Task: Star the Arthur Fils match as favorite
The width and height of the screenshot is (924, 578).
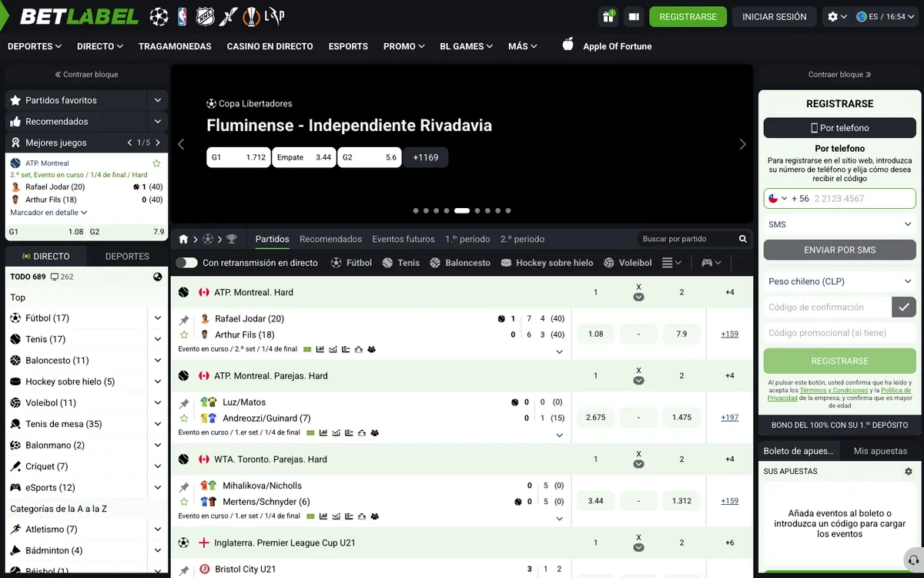Action: pos(184,334)
